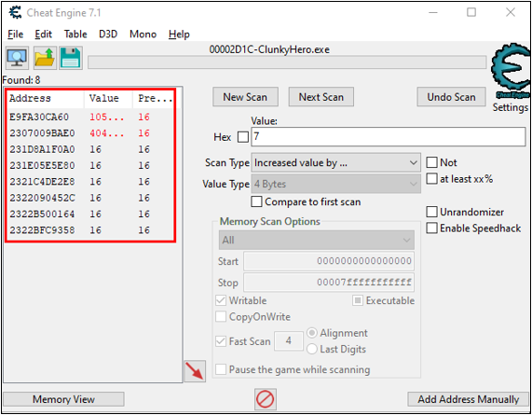Maximize the Cheat Engine window
The image size is (532, 415).
471,12
